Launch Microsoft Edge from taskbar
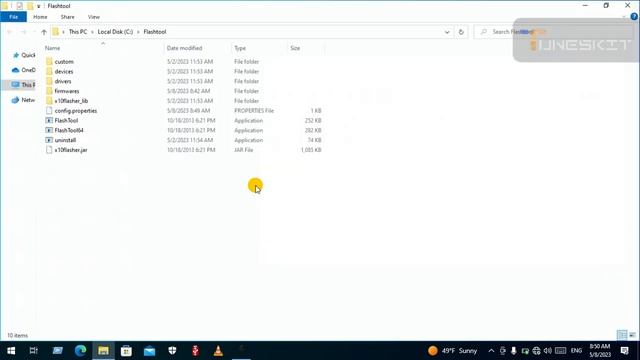The width and height of the screenshot is (640, 360). 80,351
